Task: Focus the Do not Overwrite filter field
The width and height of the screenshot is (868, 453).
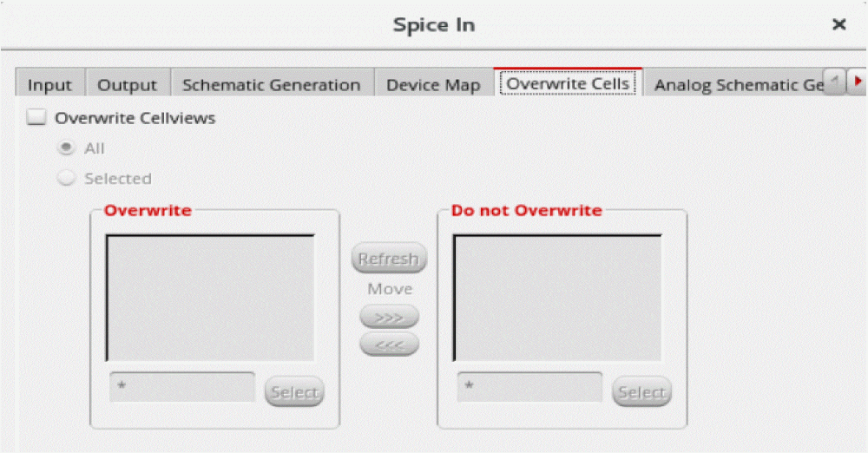Action: 529,387
